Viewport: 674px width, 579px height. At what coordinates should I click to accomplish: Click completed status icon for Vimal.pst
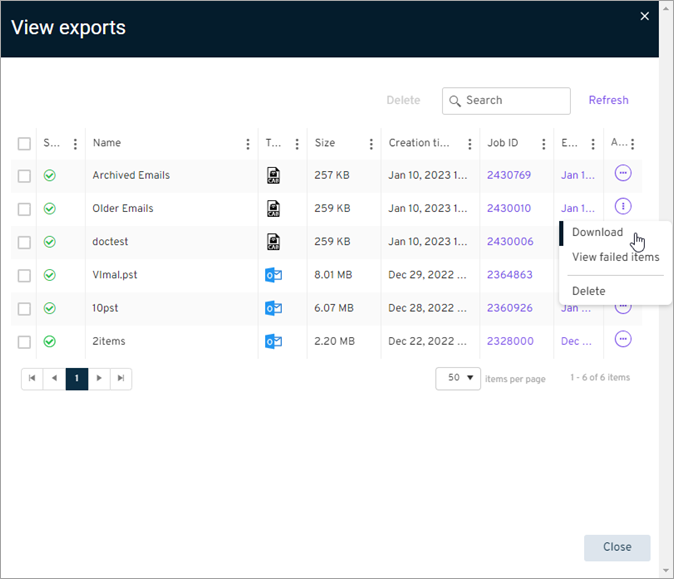point(50,275)
